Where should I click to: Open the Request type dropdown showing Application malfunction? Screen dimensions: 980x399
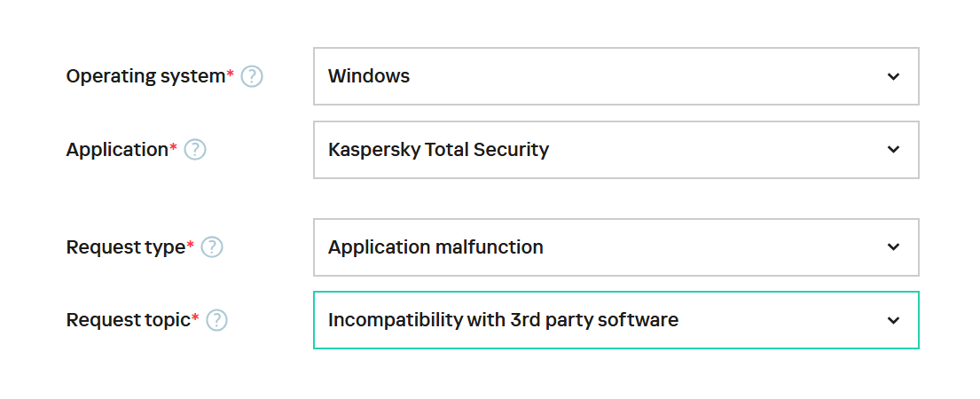(603, 247)
